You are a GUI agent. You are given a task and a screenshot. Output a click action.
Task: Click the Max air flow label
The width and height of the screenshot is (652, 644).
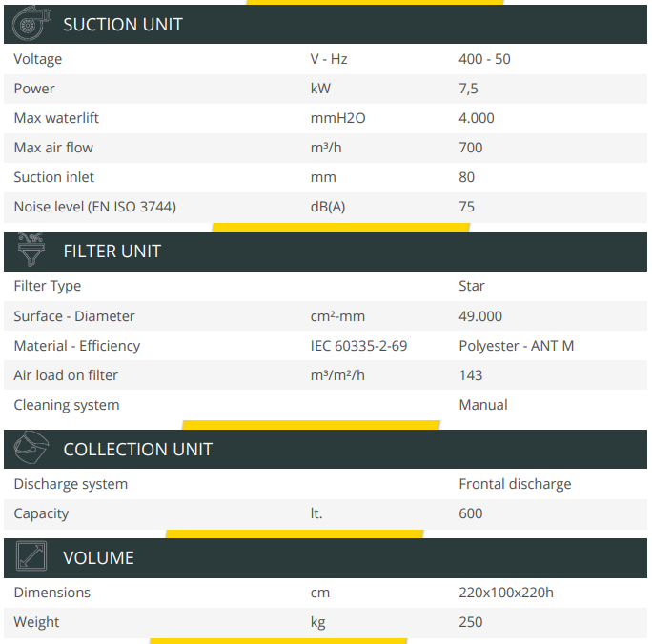53,148
